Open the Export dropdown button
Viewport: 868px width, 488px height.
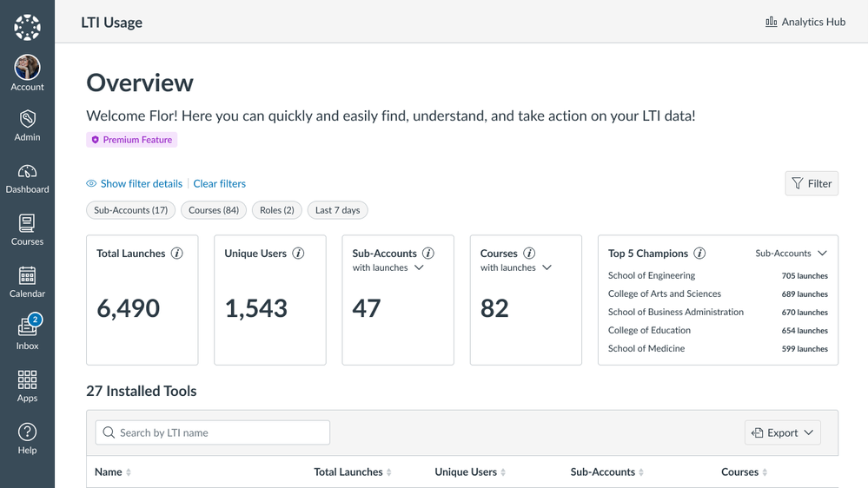coord(782,432)
